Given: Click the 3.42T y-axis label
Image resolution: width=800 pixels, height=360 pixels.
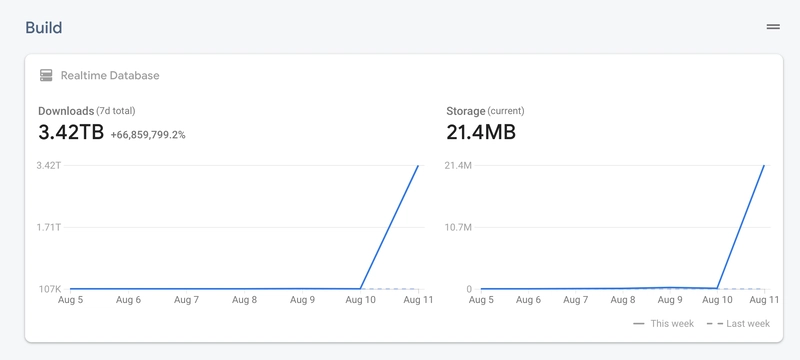Looking at the screenshot, I should pyautogui.click(x=49, y=165).
